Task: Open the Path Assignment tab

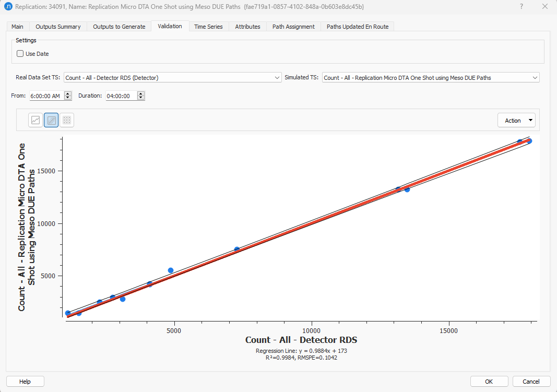Action: tap(293, 26)
